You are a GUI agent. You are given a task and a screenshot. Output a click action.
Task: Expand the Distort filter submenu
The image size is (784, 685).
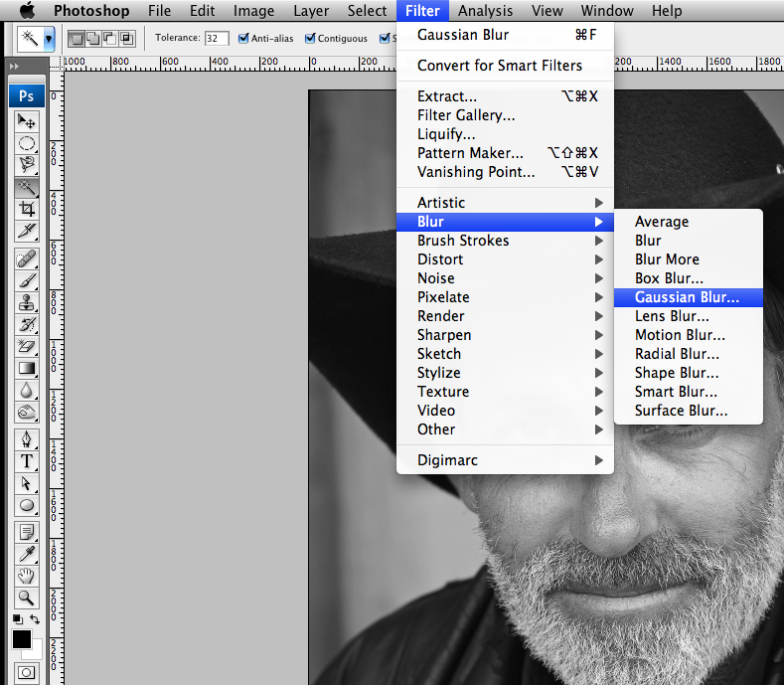[x=505, y=259]
